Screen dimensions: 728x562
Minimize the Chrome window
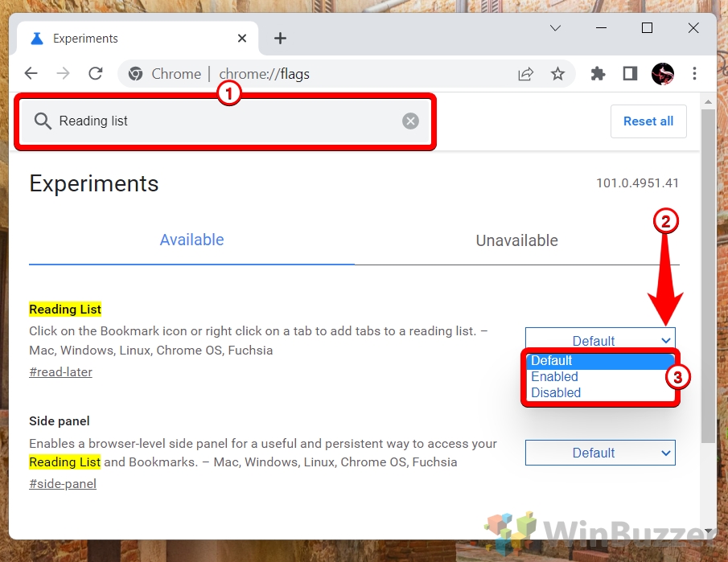601,28
